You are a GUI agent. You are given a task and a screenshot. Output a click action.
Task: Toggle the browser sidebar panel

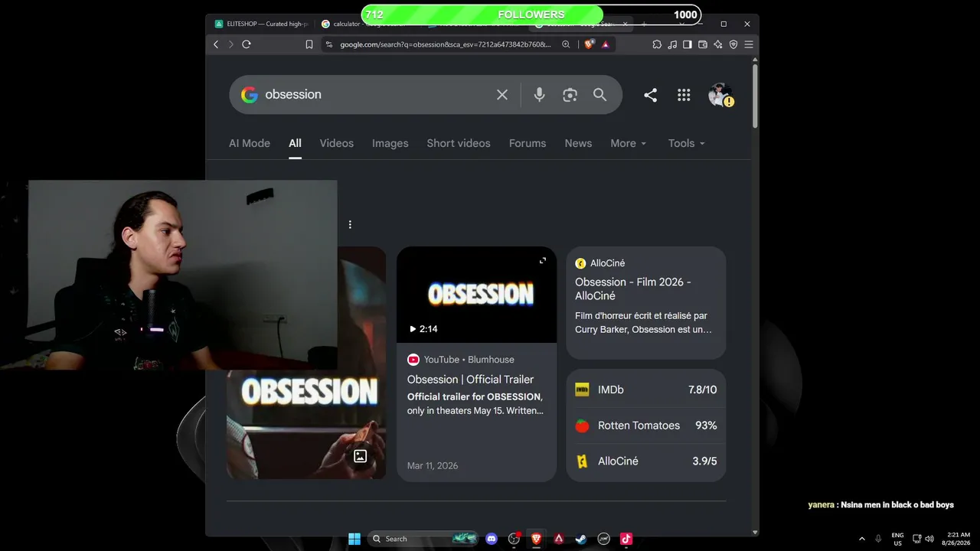tap(688, 44)
